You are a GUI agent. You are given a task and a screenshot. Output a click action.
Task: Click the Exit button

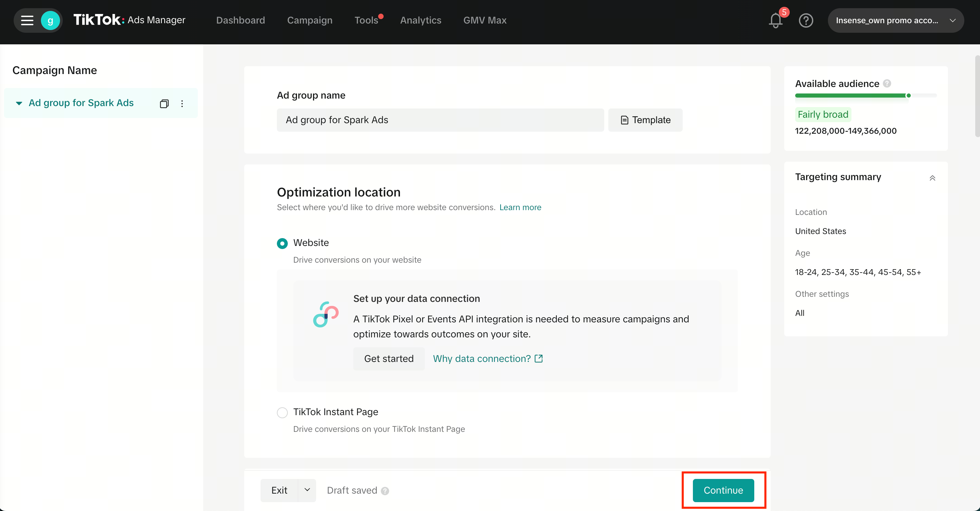click(279, 490)
